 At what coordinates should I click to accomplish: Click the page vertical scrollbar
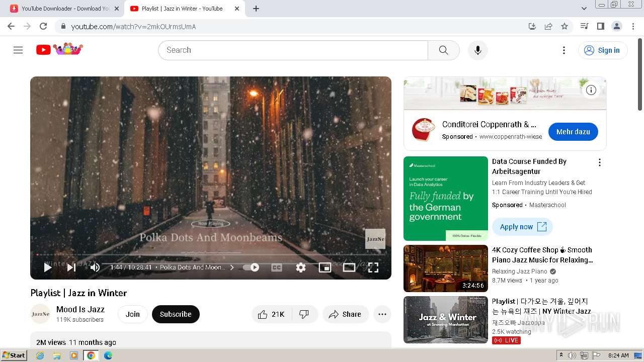point(640,74)
